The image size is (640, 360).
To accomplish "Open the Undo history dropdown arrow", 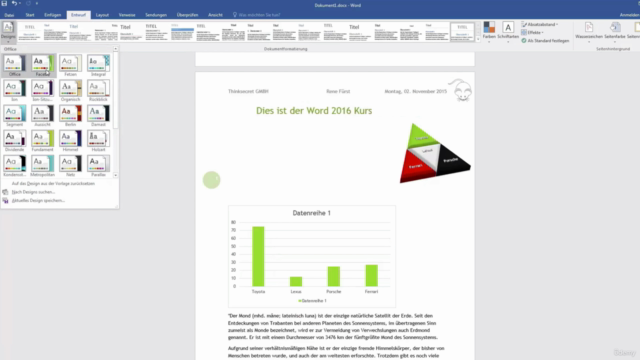I will pos(20,3).
